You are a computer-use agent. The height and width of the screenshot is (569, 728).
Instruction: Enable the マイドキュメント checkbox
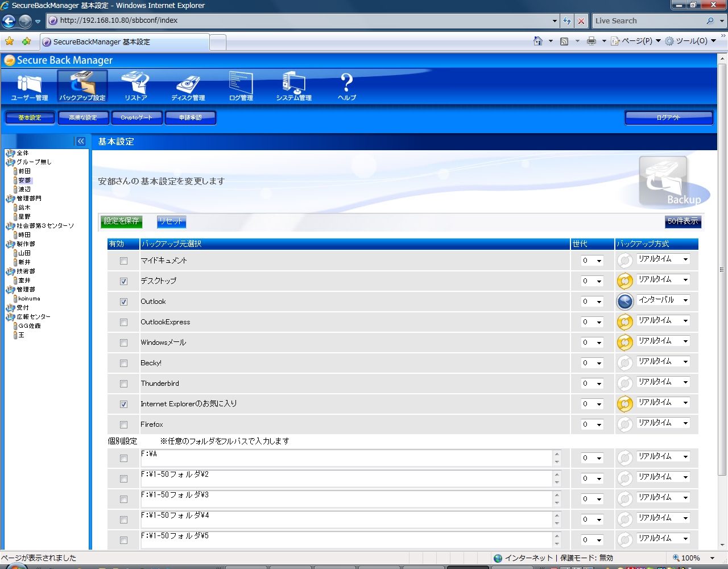click(x=123, y=261)
